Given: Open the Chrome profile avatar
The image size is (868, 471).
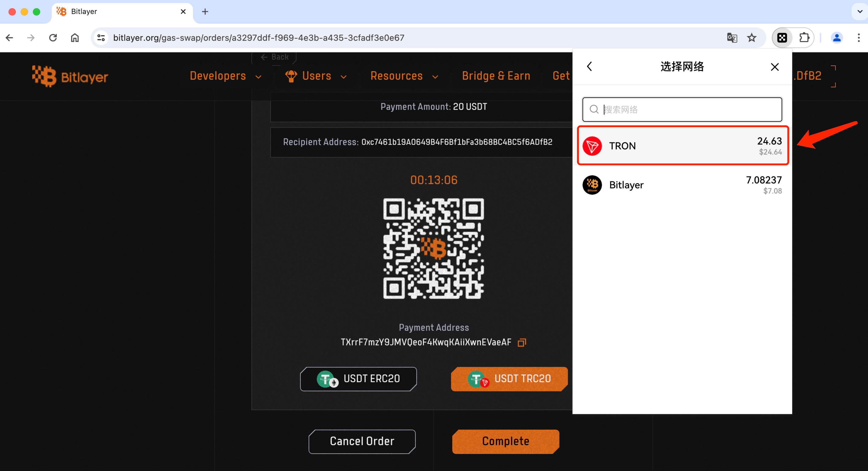Looking at the screenshot, I should pyautogui.click(x=837, y=38).
